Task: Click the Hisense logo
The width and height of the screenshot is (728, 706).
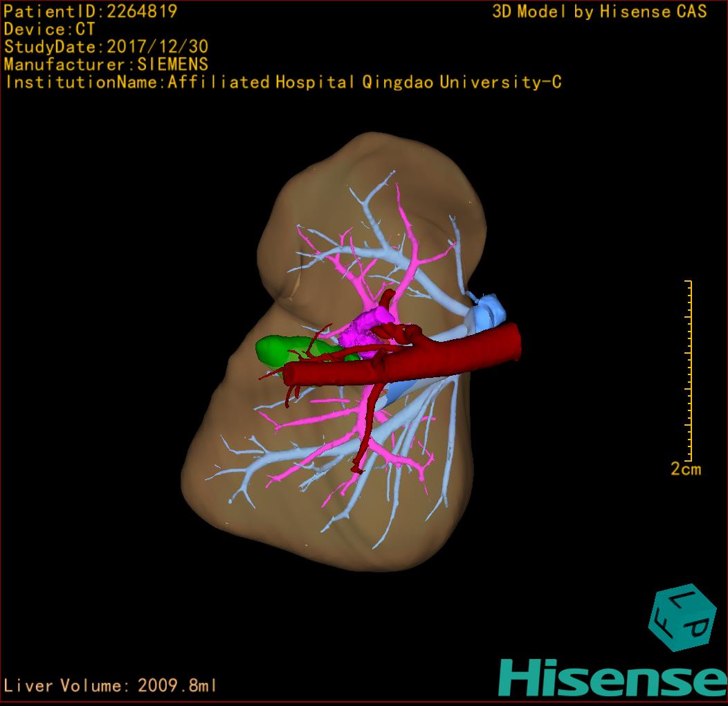Action: tap(612, 678)
